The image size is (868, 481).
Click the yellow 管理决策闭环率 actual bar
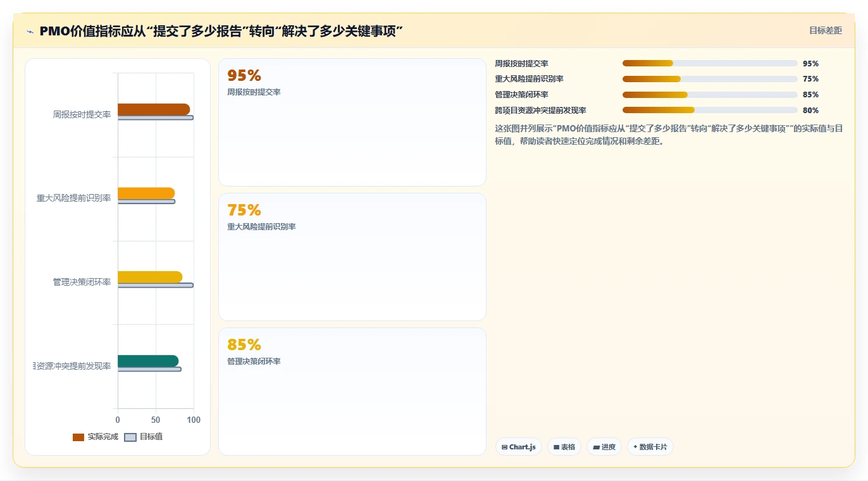coord(150,277)
